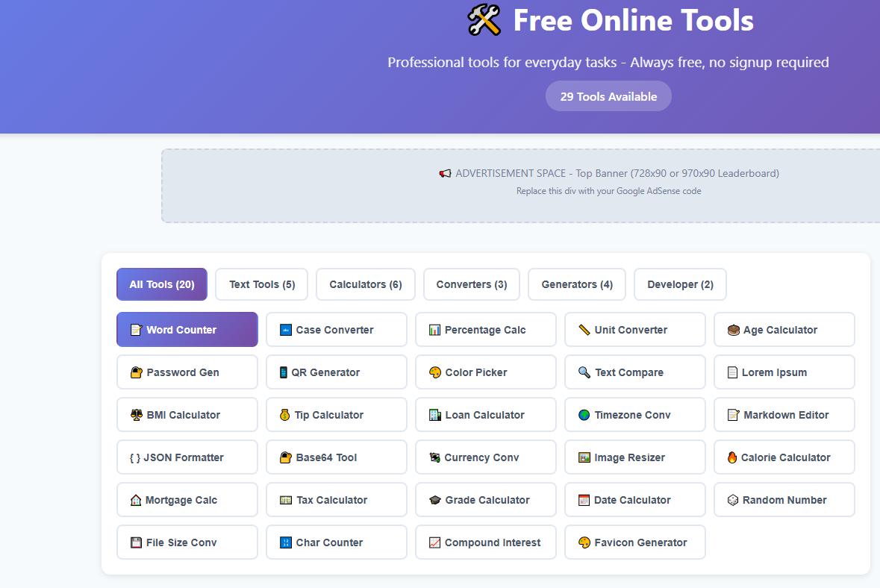Select the Developer tools filter

tap(680, 284)
